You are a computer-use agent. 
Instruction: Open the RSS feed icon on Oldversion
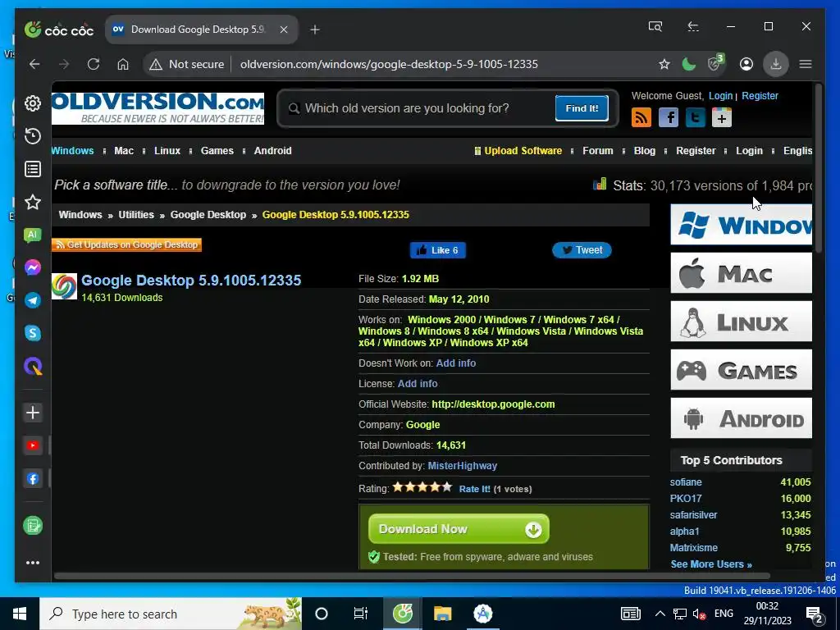point(641,117)
